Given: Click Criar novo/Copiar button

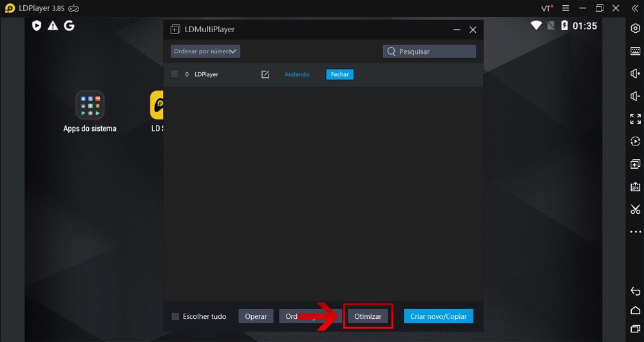Looking at the screenshot, I should pyautogui.click(x=439, y=316).
